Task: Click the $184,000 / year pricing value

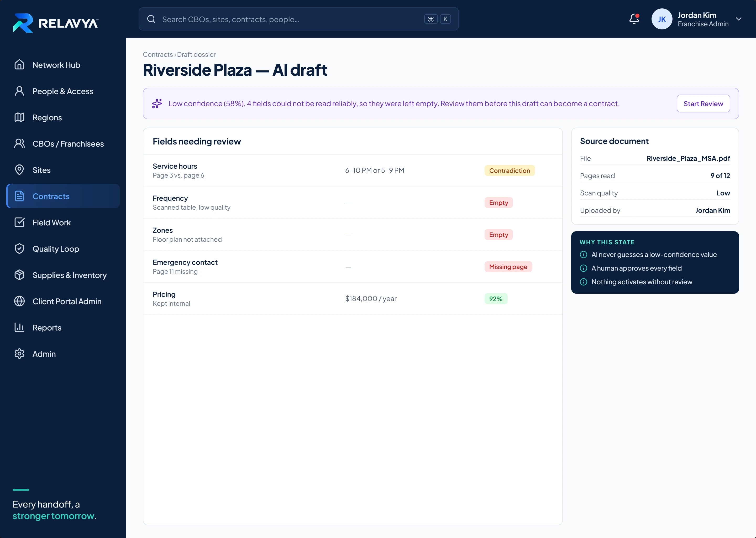Action: point(370,298)
